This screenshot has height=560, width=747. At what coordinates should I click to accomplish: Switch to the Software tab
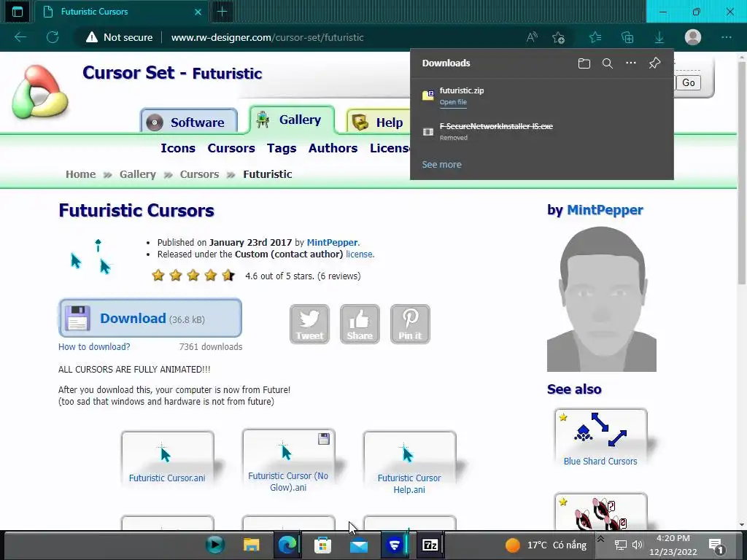pos(189,122)
